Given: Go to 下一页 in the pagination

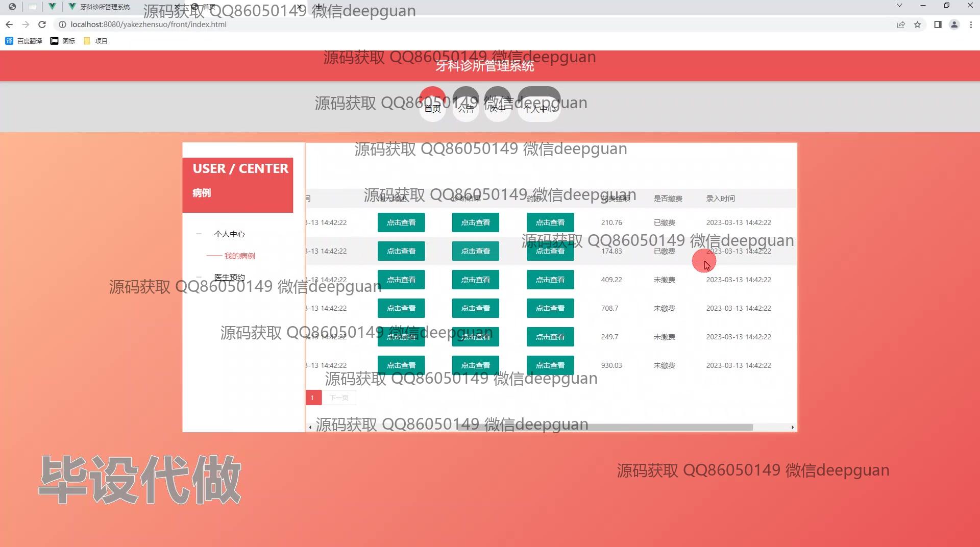Looking at the screenshot, I should pyautogui.click(x=339, y=397).
